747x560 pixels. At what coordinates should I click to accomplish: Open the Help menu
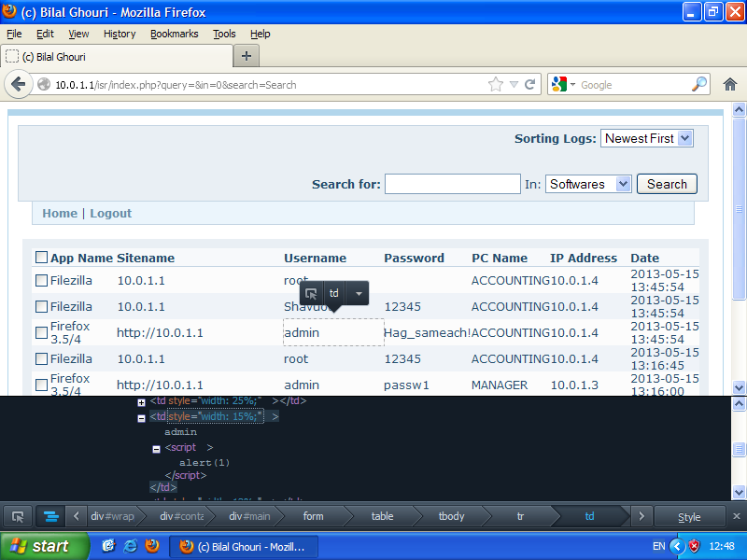click(x=261, y=34)
